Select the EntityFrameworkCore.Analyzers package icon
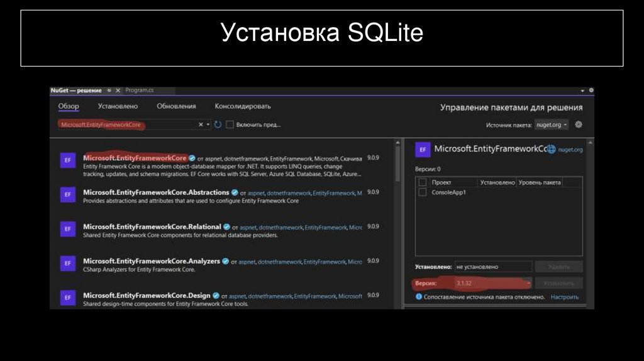 (x=68, y=264)
